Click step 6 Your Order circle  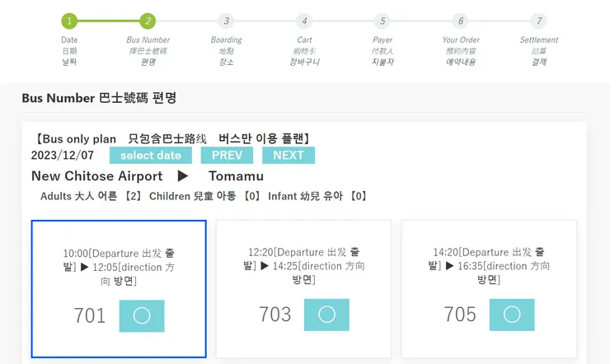click(x=461, y=21)
